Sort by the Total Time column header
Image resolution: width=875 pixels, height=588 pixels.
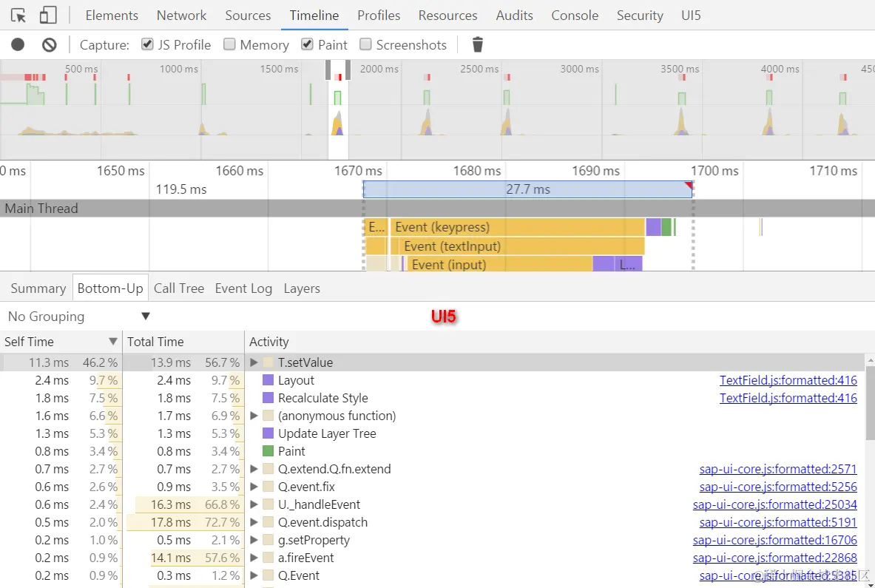pos(183,342)
